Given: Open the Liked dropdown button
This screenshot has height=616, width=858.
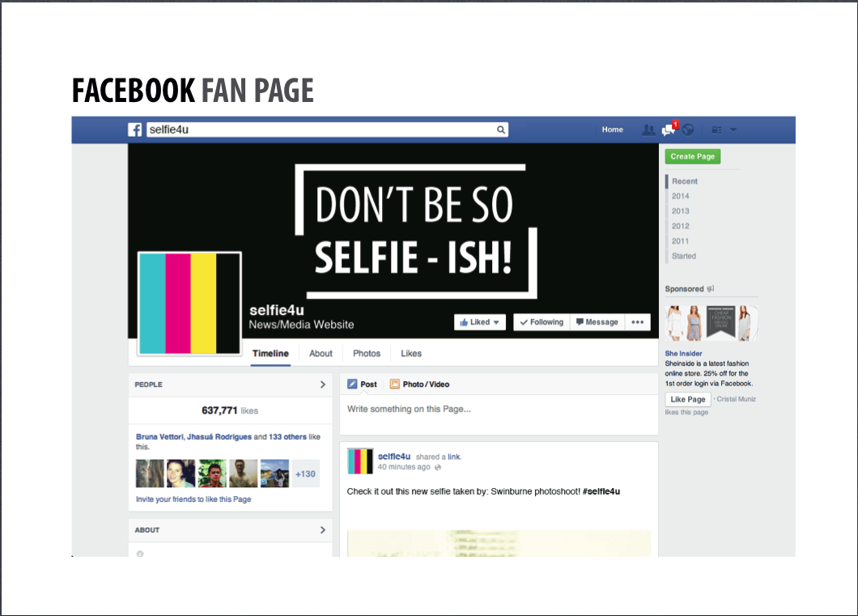Looking at the screenshot, I should [481, 322].
